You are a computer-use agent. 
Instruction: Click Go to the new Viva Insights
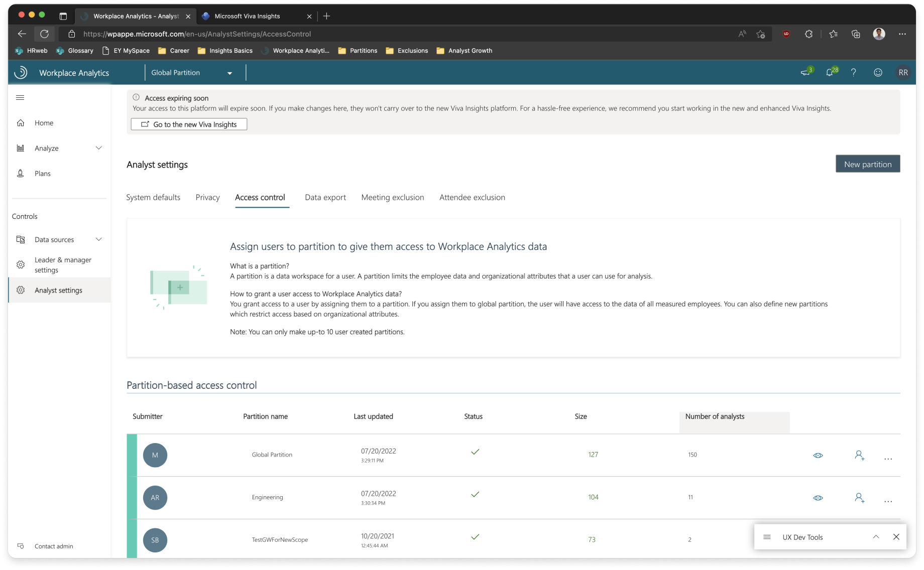click(189, 124)
